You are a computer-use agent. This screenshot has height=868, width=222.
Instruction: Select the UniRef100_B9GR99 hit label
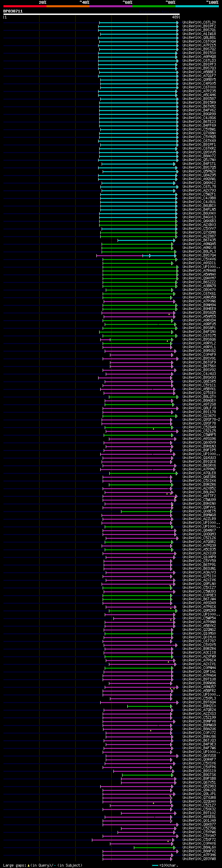(199, 114)
